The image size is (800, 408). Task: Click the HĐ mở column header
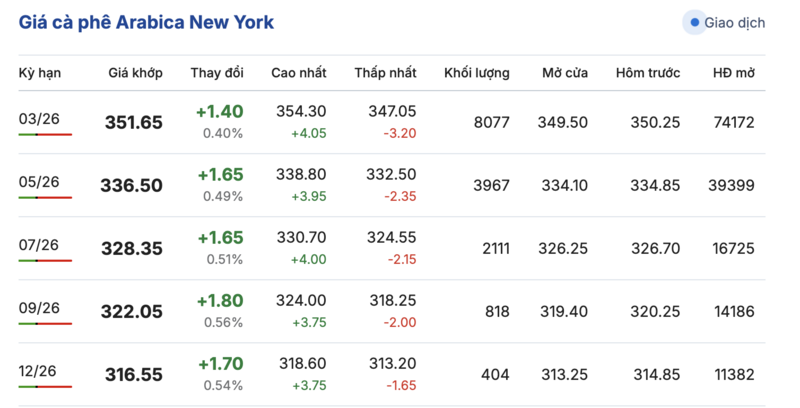click(733, 73)
